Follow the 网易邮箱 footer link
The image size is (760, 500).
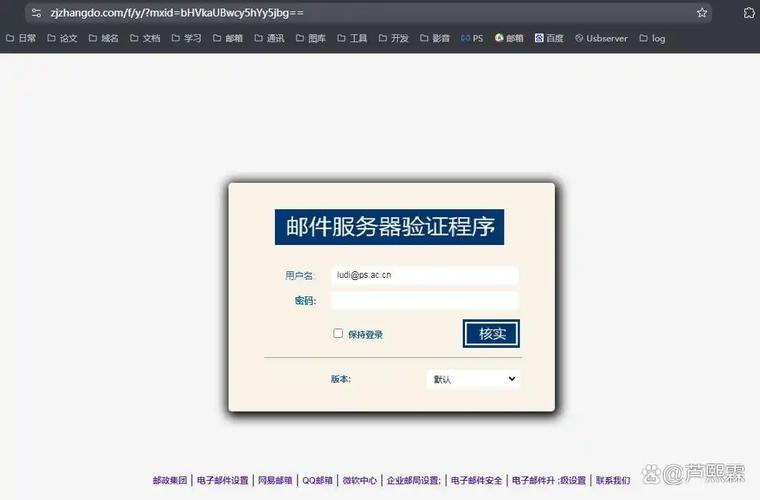[x=275, y=480]
